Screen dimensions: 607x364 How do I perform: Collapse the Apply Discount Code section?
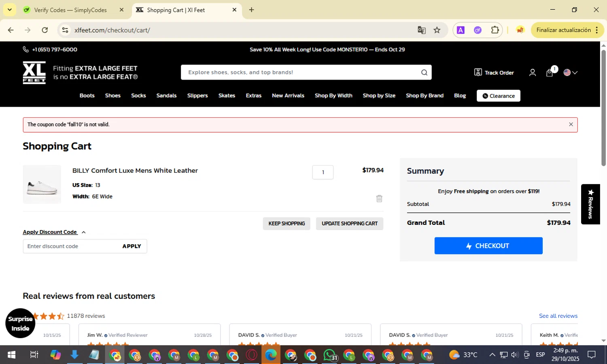click(54, 232)
